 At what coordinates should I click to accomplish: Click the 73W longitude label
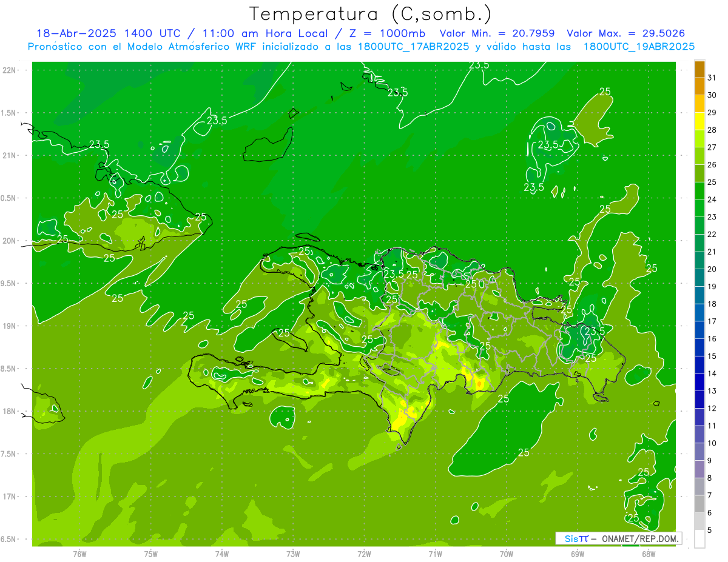pos(293,554)
